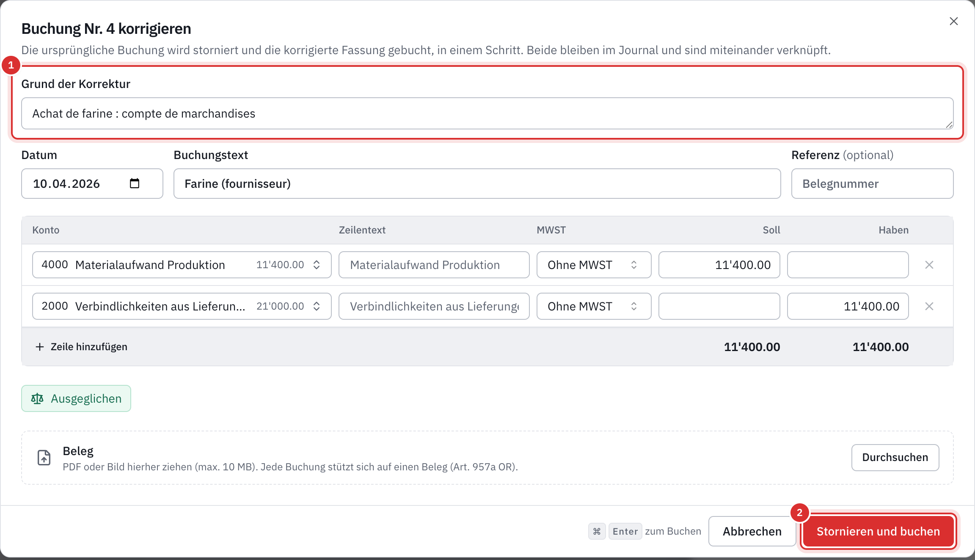Screen dimensions: 975x560
Task: Click the Konto column header
Action: click(46, 230)
